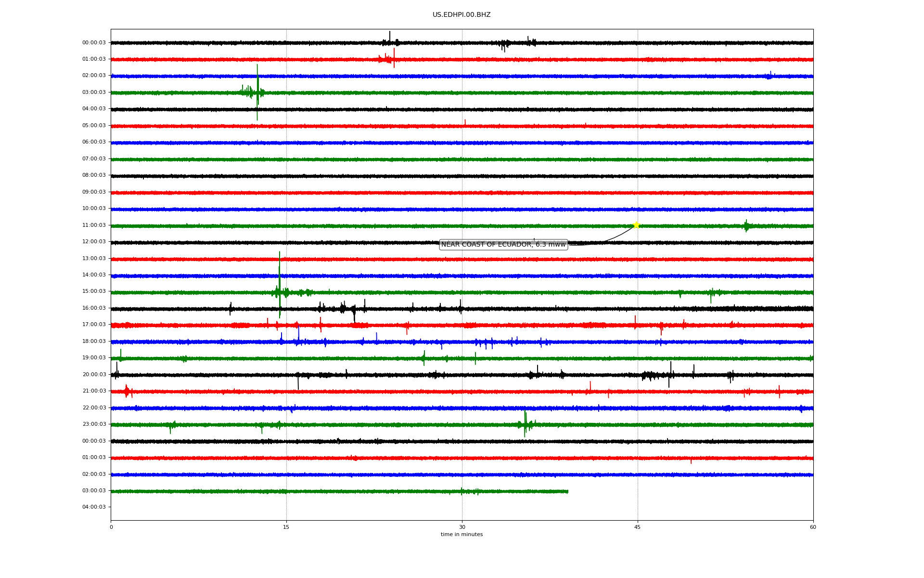Select the 14:00:03 time label
924x578 pixels.
(94, 275)
